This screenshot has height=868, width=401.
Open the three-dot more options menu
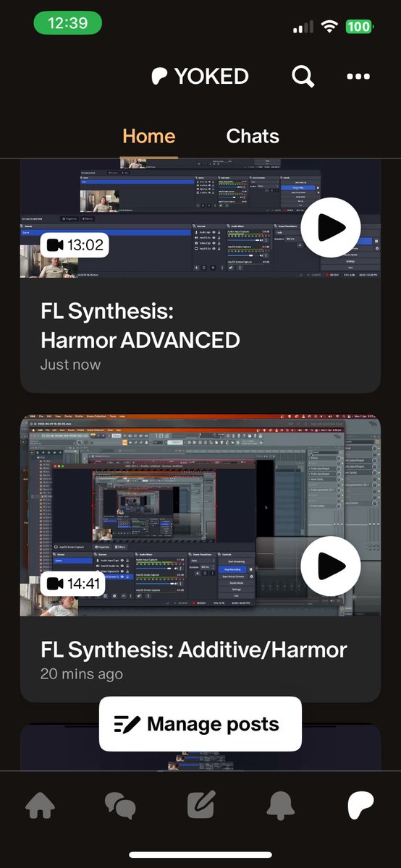point(358,76)
